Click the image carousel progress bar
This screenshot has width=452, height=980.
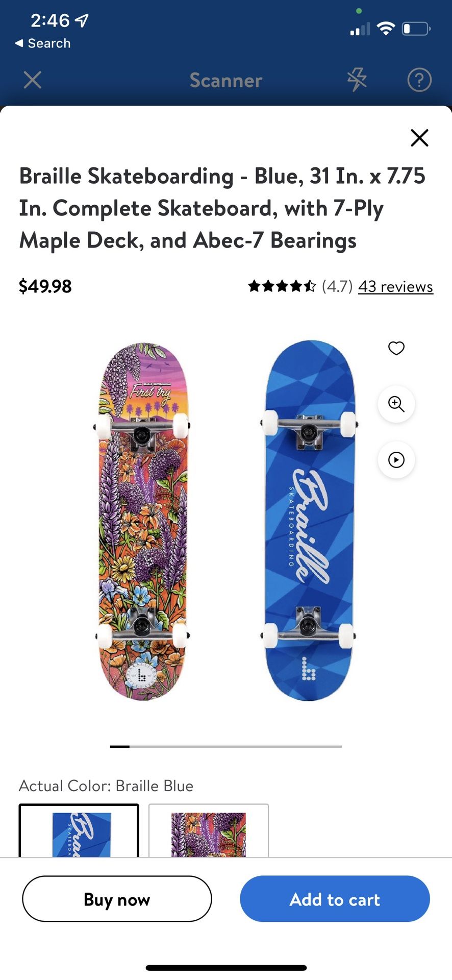point(226,746)
